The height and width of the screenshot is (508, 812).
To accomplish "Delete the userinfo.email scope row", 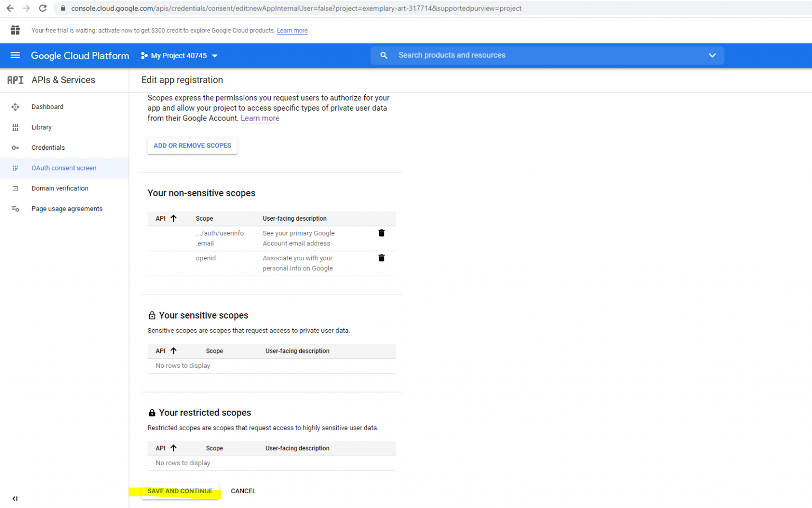I will 381,233.
